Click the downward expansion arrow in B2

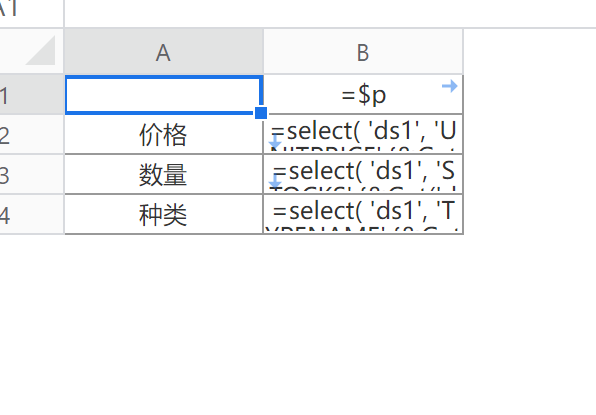pyautogui.click(x=275, y=143)
